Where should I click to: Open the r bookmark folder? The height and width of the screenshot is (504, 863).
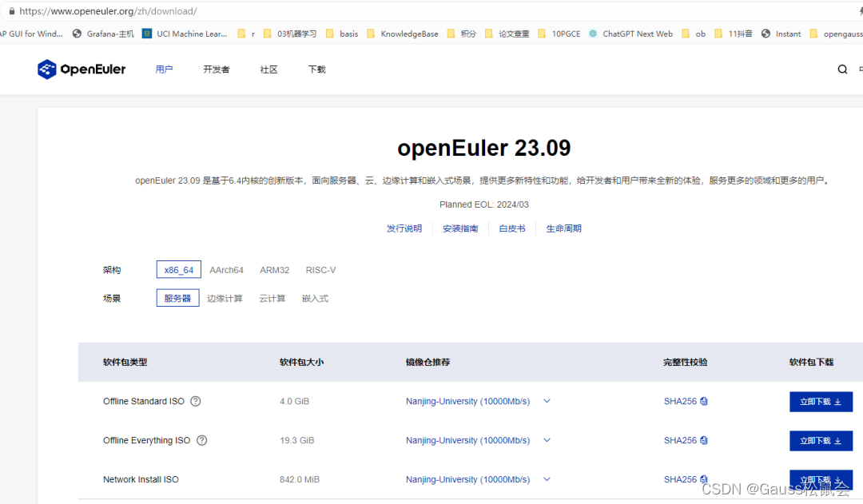click(246, 34)
